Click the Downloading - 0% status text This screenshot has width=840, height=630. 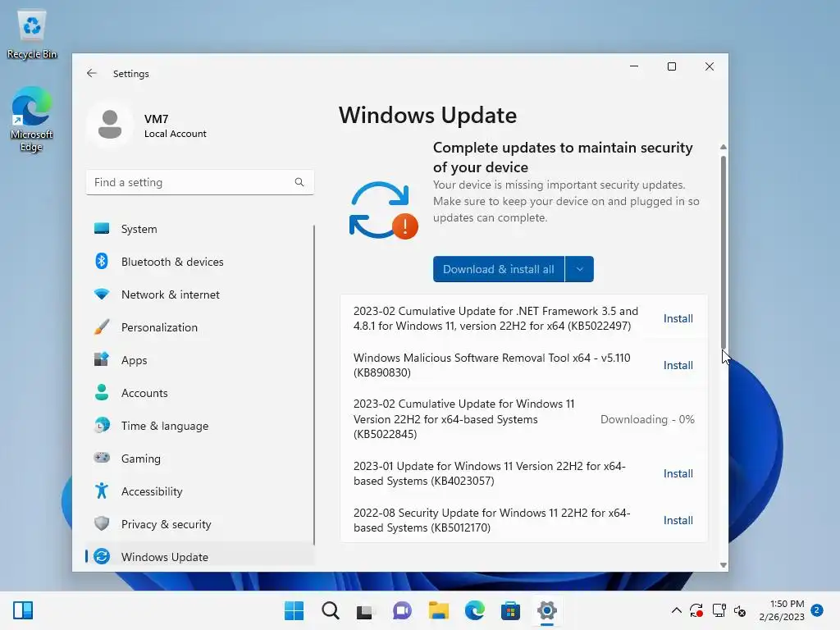tap(647, 419)
